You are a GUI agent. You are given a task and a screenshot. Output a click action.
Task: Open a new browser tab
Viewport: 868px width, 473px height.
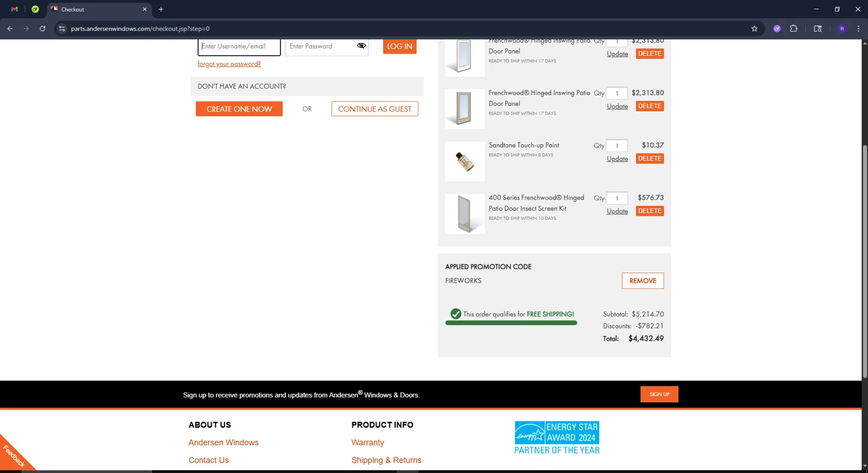click(x=161, y=9)
